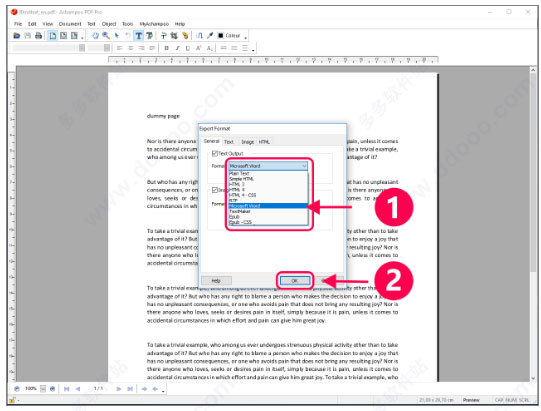541x411 pixels.
Task: Align text right icon
Action: (141, 48)
